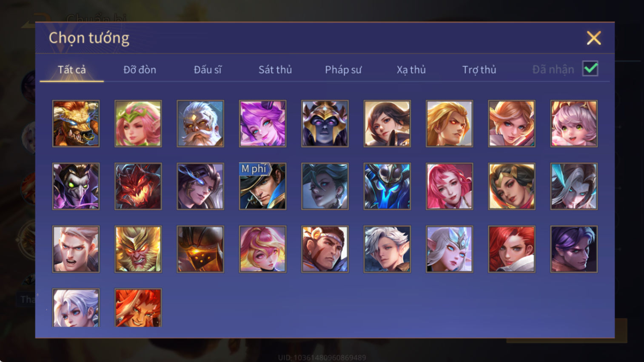Choose the blue armored robot hero
This screenshot has height=362, width=644.
tap(387, 186)
